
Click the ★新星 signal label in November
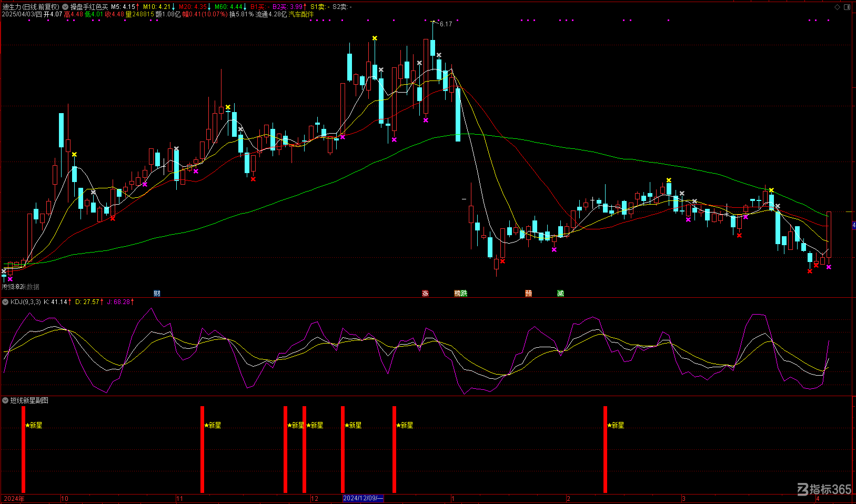coord(213,425)
